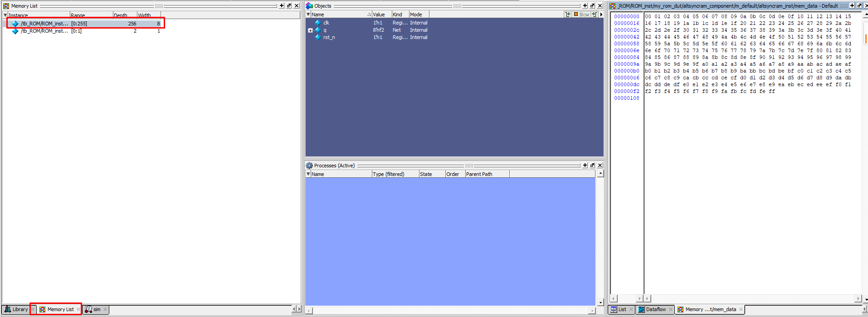Close the Dataflow tab
This screenshot has height=317, width=868.
671,309
